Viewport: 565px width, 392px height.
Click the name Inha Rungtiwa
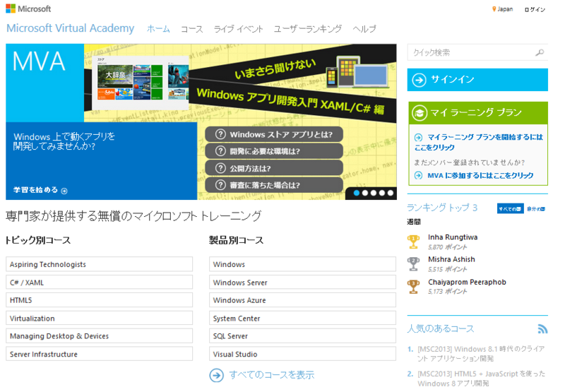pos(453,237)
